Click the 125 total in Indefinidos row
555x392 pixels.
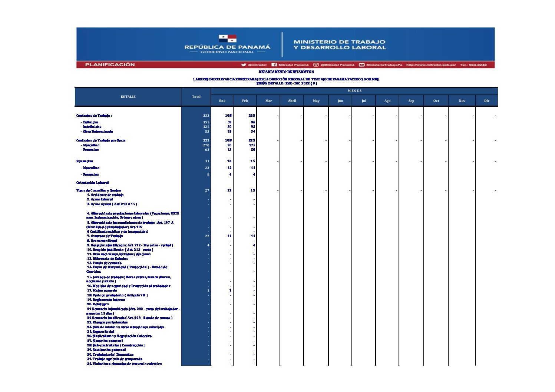tap(206, 127)
